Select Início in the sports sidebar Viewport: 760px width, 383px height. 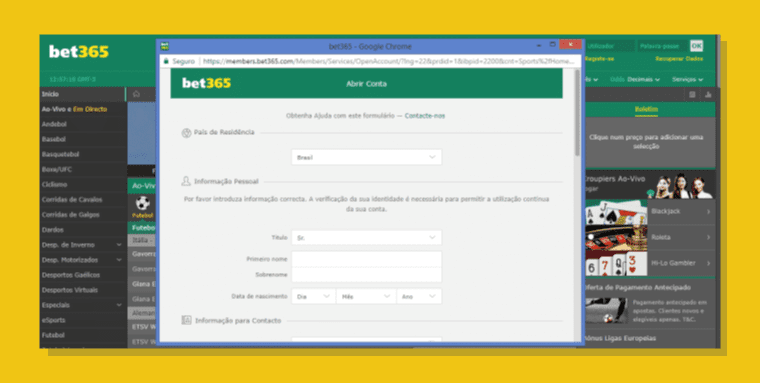click(83, 94)
